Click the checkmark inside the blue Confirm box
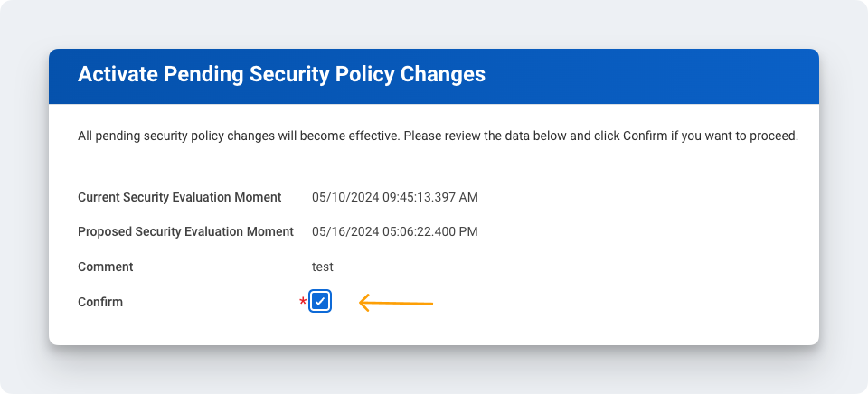 click(x=320, y=302)
